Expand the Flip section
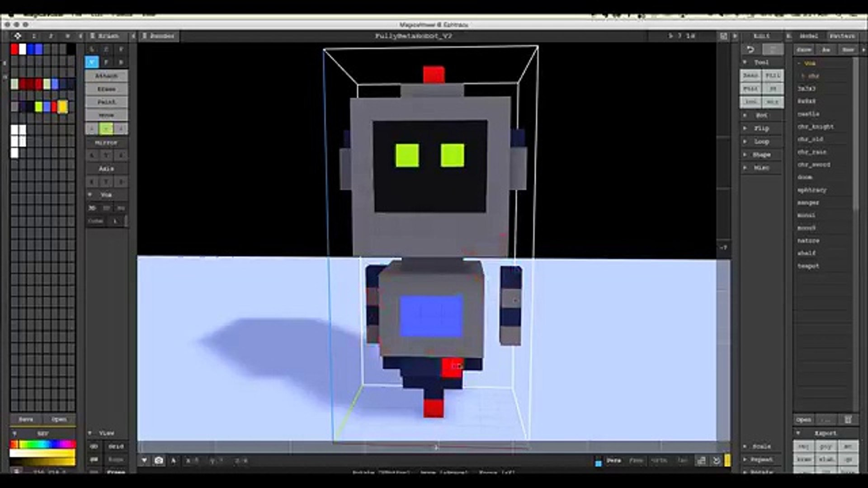868x488 pixels. pos(761,128)
